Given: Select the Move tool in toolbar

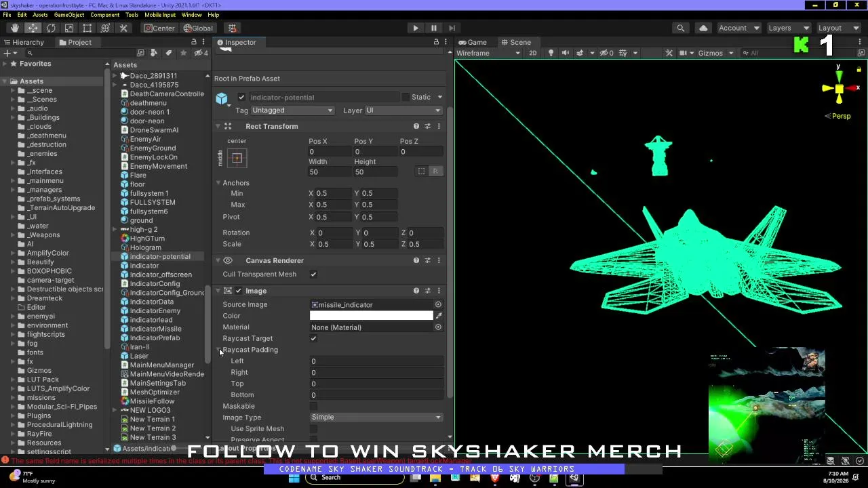Looking at the screenshot, I should [33, 28].
